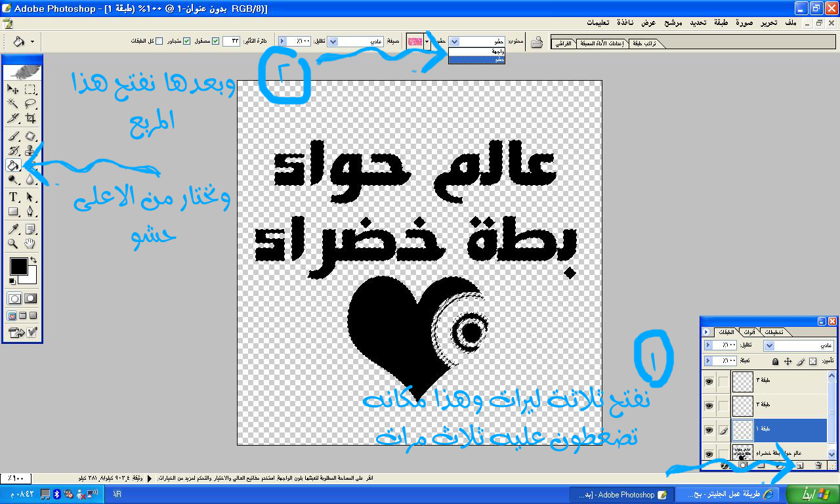Toggle the كل الطبقات checkbox

click(x=159, y=41)
